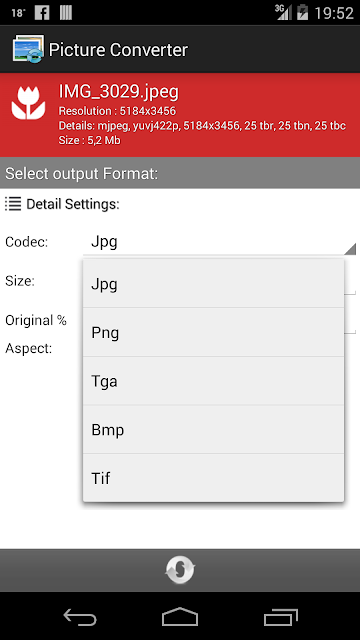Viewport: 360px width, 640px height.
Task: Choose Tif from the dropdown list
Action: (213, 478)
